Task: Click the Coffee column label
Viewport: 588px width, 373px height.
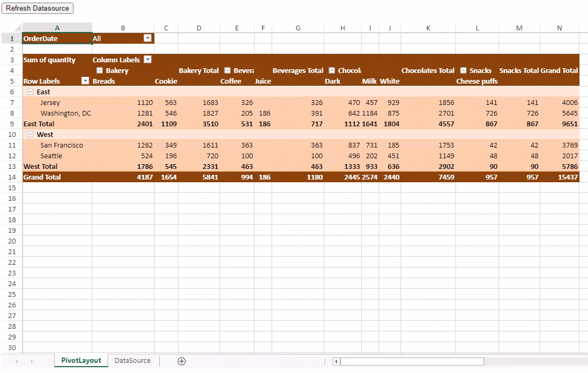Action: (231, 81)
